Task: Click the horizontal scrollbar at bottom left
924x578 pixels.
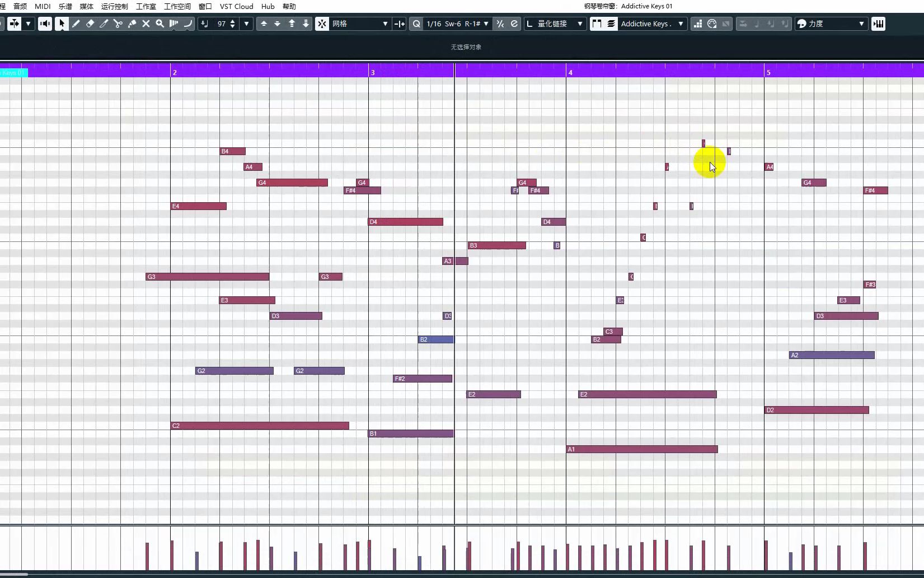Action: click(x=14, y=574)
